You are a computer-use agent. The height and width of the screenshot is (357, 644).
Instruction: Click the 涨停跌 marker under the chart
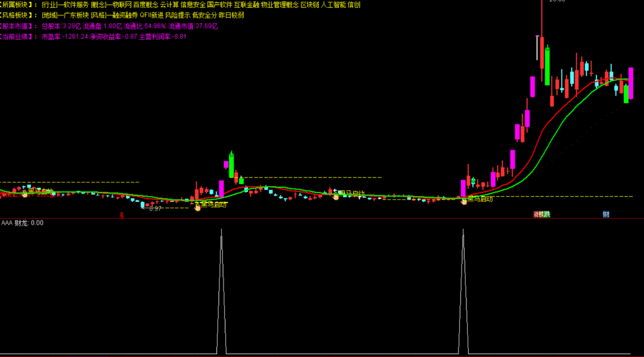541,214
